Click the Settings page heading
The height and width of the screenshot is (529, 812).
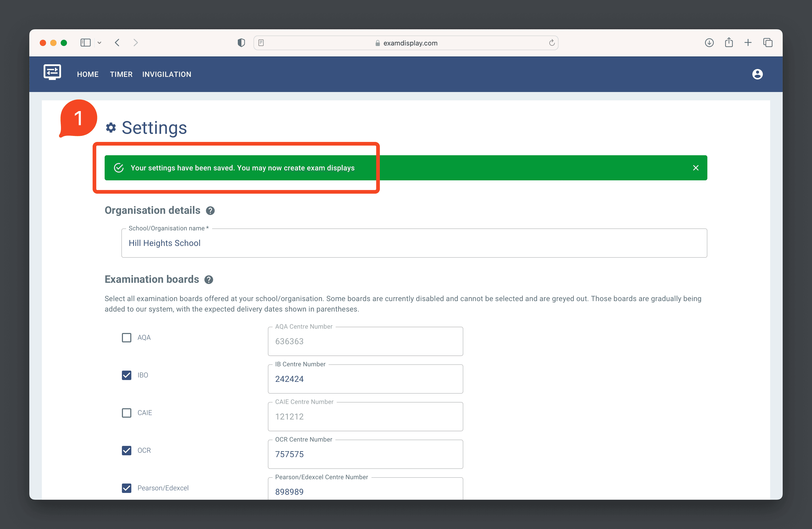154,128
